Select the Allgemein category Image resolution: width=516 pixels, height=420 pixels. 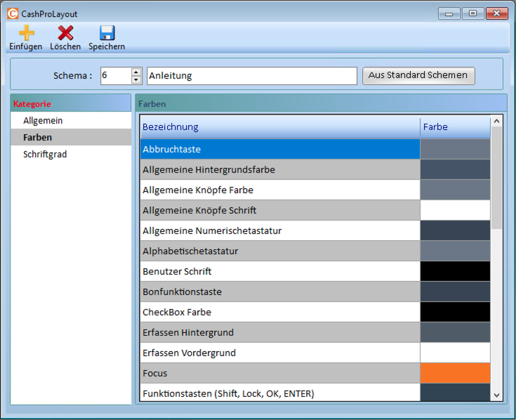43,121
